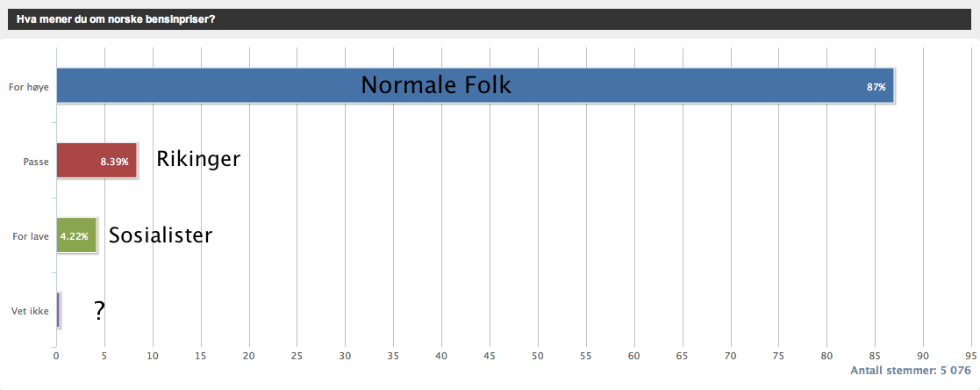Click the Passe axis label
This screenshot has height=390, width=980.
click(36, 162)
